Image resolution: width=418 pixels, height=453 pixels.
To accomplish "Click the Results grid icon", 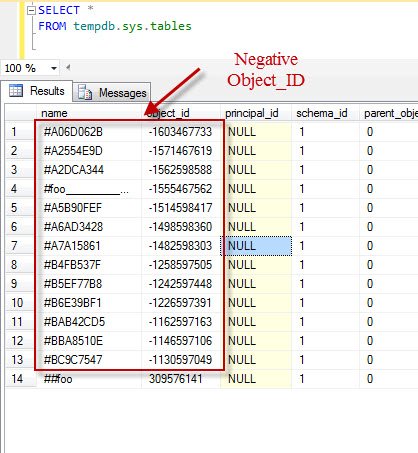I will click(16, 91).
